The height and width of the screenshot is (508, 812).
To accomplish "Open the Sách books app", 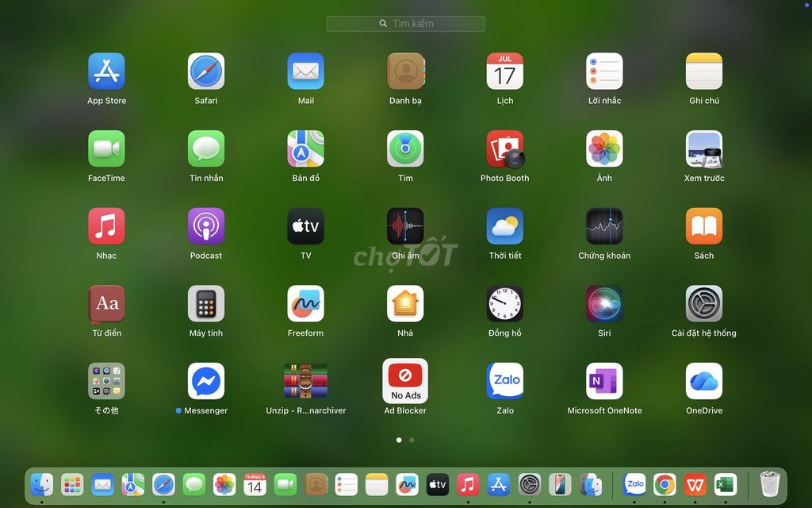I will 704,226.
